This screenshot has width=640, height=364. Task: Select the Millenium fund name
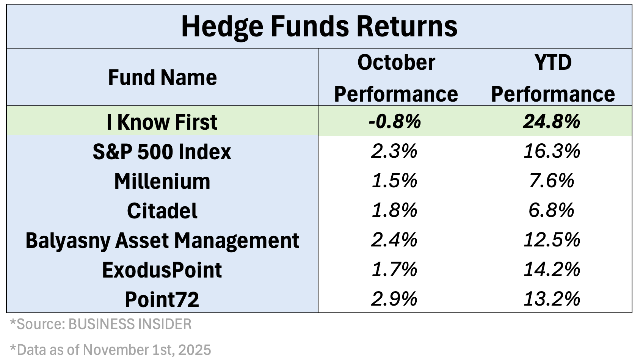coord(162,181)
